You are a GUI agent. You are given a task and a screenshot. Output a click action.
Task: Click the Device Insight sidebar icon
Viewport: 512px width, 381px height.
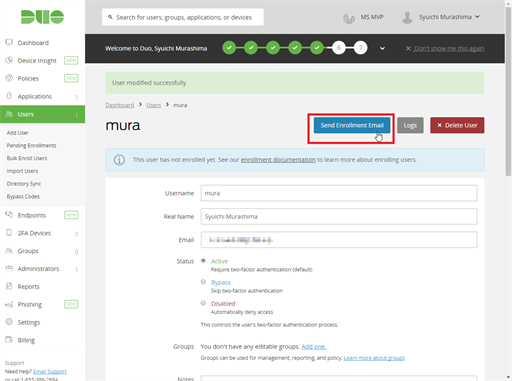click(9, 60)
